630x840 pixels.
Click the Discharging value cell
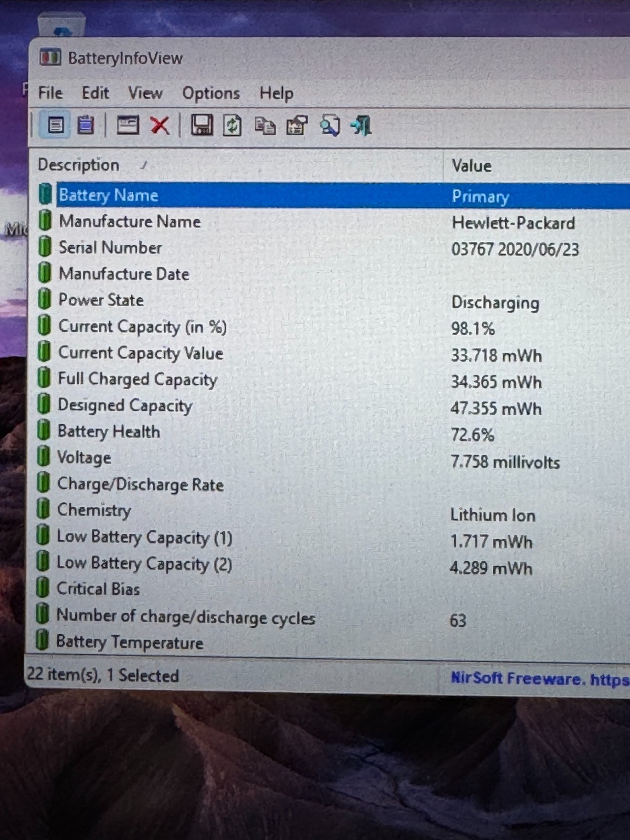[495, 303]
